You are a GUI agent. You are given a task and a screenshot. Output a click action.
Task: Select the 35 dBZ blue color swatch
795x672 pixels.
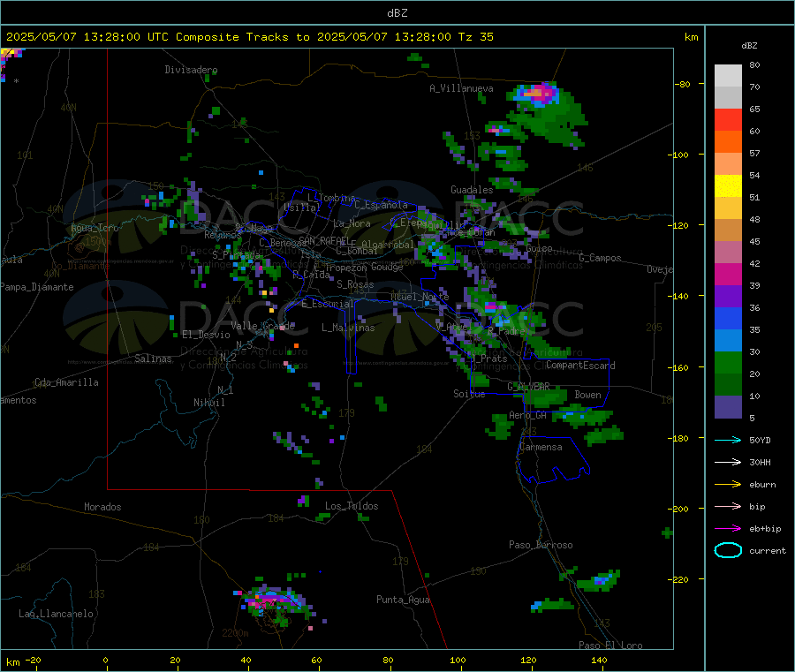tap(728, 318)
